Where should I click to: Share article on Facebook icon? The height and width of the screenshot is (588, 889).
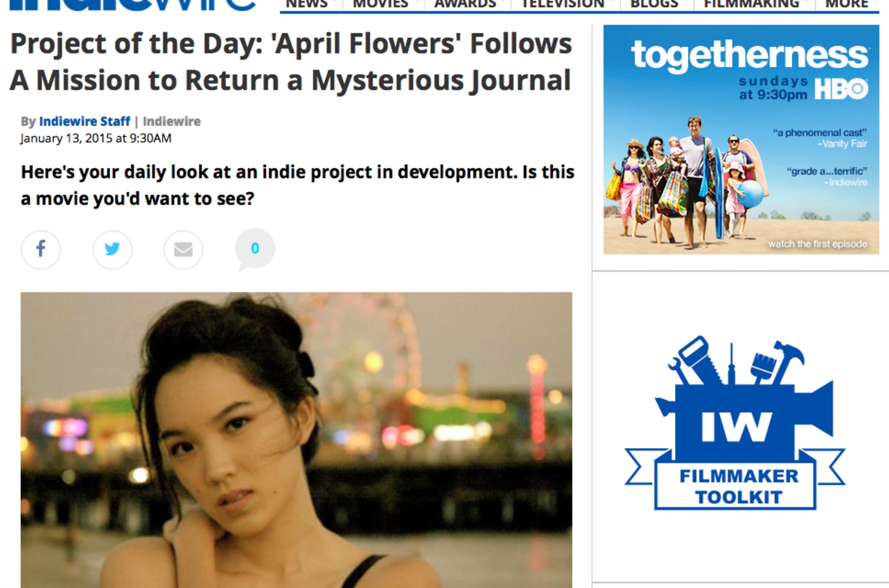point(41,249)
